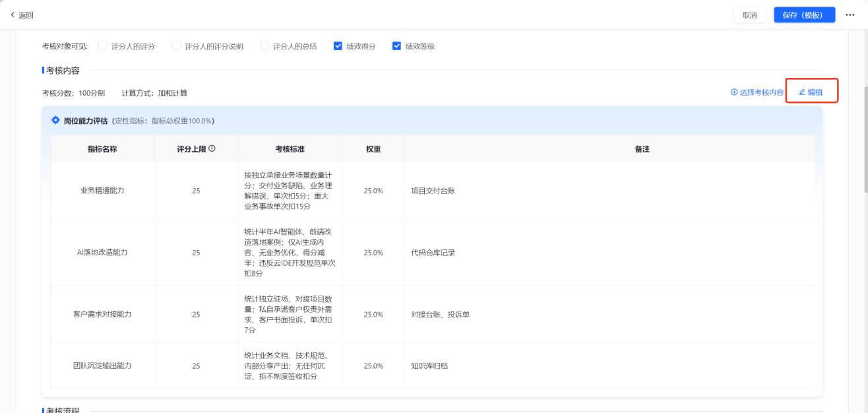Click the 备注 column header
This screenshot has height=413, width=868.
coord(642,149)
